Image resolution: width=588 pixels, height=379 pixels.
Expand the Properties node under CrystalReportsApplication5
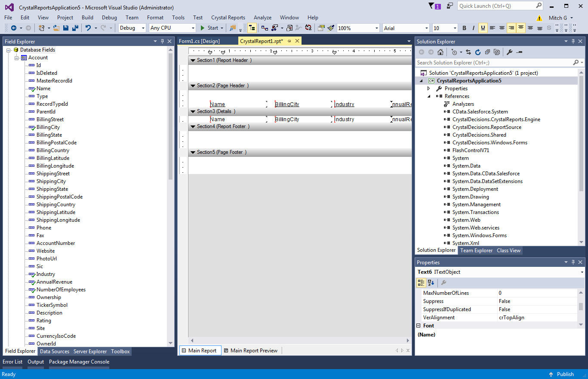(428, 88)
